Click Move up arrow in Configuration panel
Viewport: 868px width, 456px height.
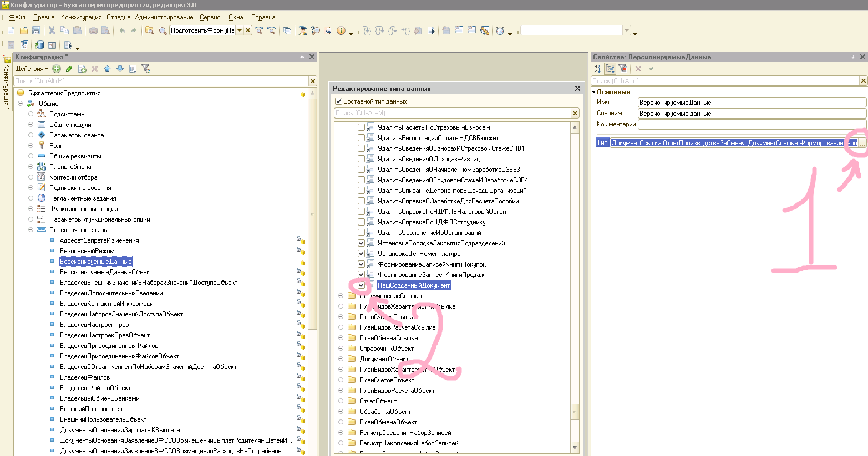[107, 69]
